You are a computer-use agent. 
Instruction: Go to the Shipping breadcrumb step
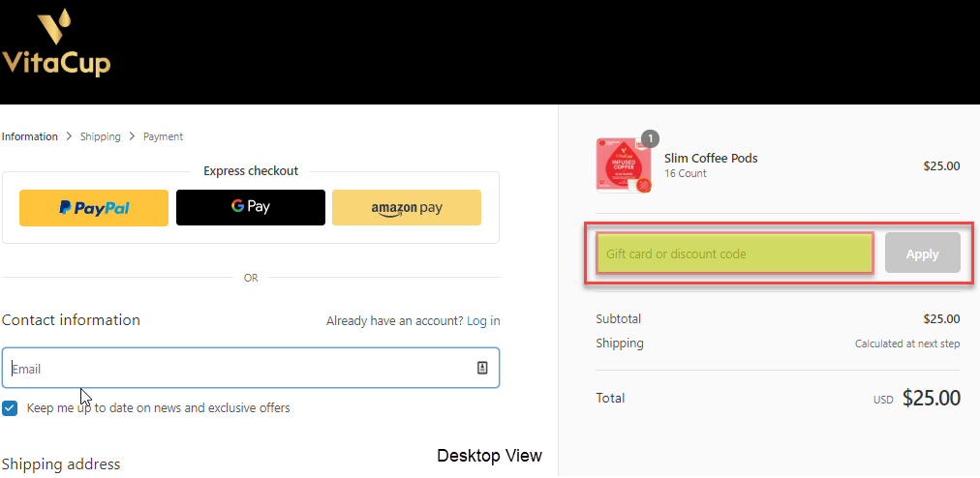coord(101,136)
